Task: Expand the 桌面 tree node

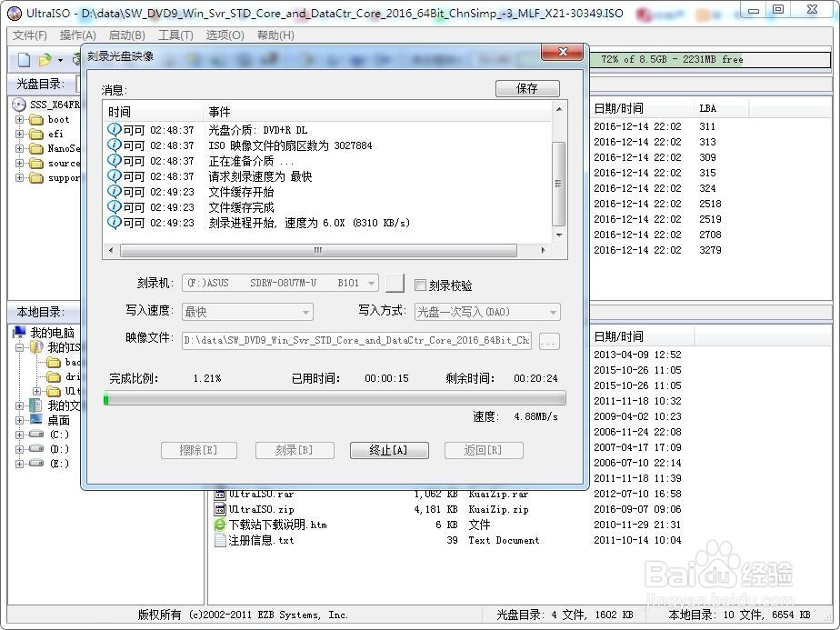Action: point(20,420)
